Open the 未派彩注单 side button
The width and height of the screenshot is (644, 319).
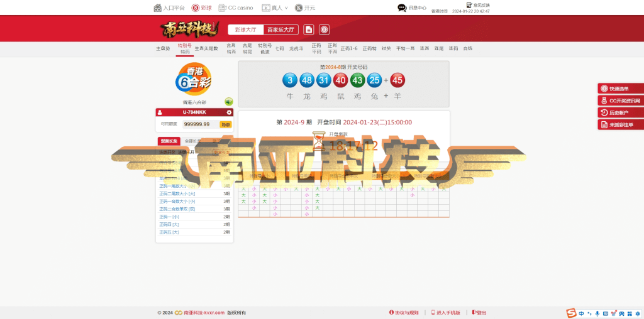coord(621,124)
